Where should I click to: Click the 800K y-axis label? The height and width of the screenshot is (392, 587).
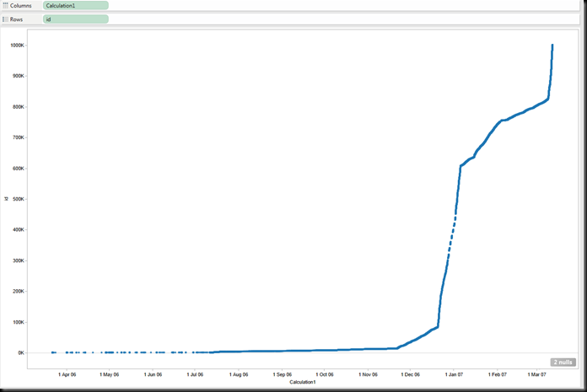click(19, 107)
